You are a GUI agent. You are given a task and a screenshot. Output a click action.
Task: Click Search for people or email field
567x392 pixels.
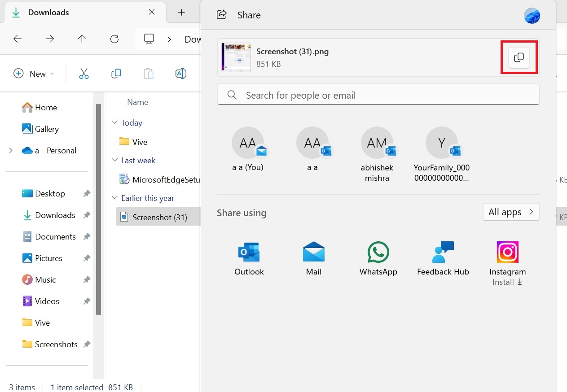pyautogui.click(x=378, y=95)
